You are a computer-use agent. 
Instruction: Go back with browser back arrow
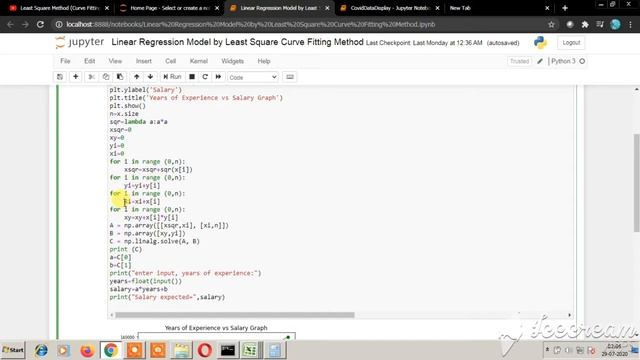click(x=11, y=24)
